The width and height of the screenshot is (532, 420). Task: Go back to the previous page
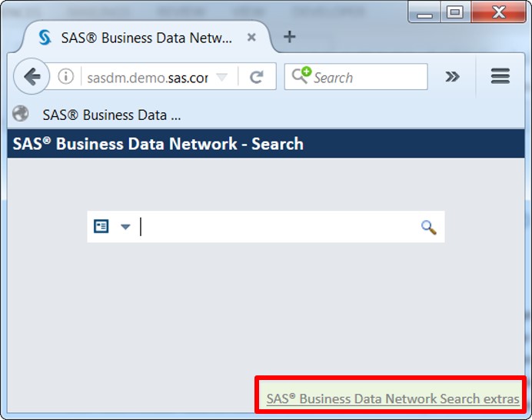(32, 77)
